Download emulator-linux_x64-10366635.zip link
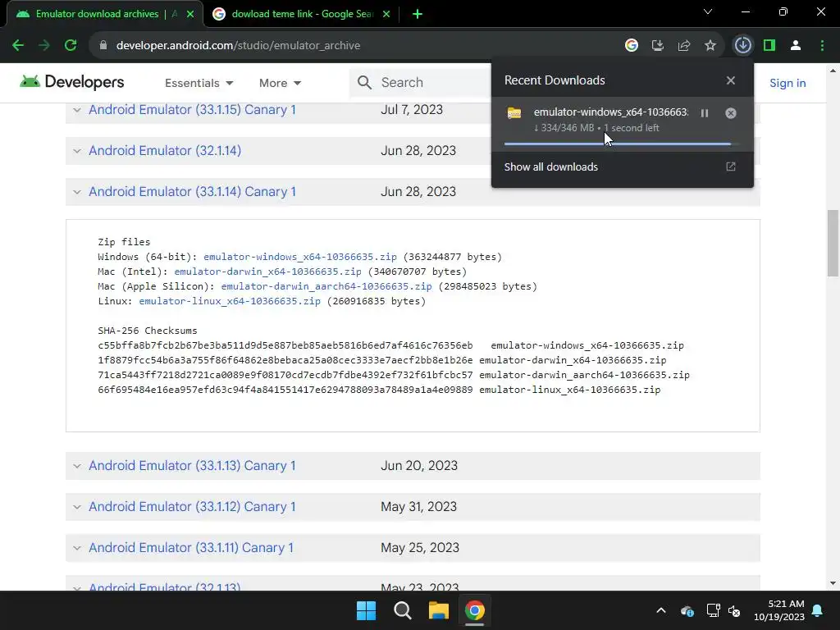Image resolution: width=840 pixels, height=630 pixels. [230, 301]
